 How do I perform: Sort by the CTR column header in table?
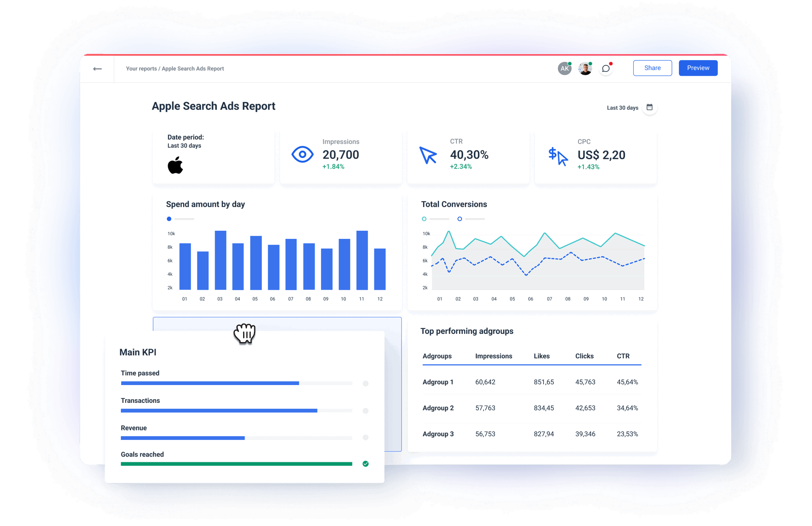(x=623, y=356)
